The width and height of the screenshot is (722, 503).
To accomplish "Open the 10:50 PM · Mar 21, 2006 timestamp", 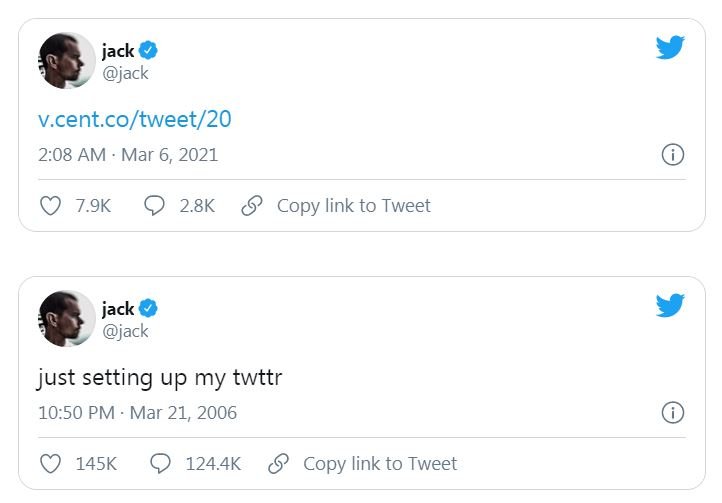I will pyautogui.click(x=137, y=413).
